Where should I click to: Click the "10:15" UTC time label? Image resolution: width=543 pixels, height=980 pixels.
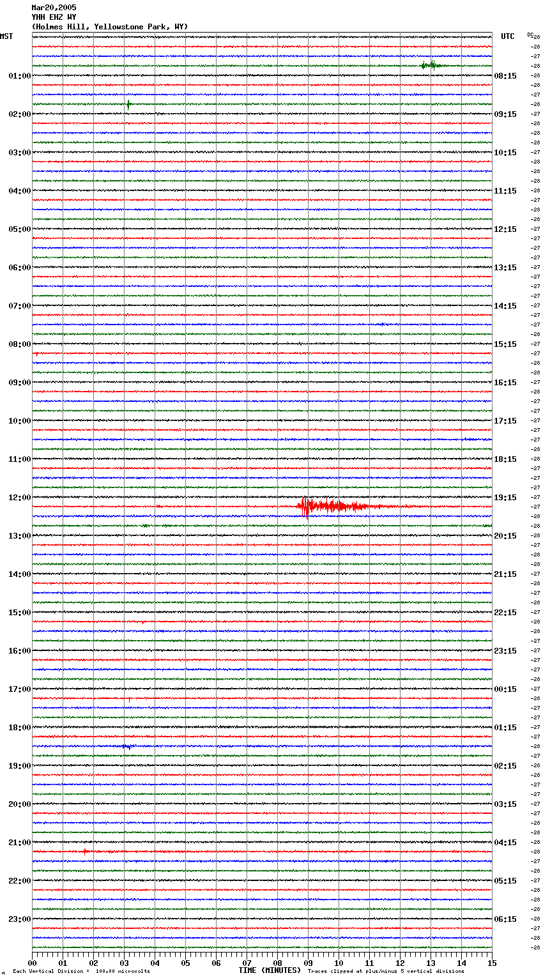[505, 153]
